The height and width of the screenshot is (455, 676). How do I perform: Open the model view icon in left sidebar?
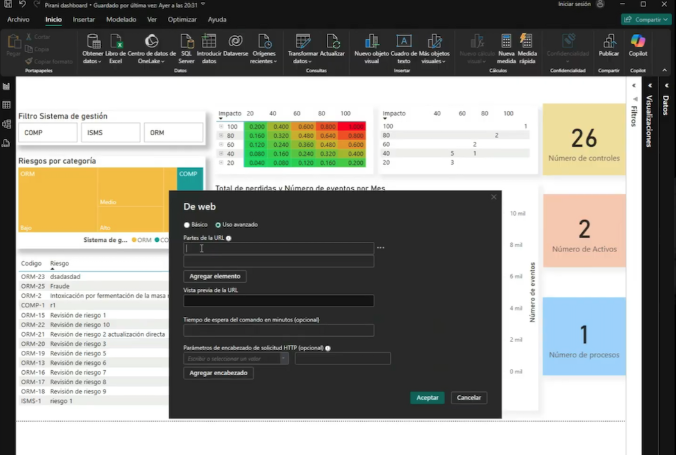(7, 124)
